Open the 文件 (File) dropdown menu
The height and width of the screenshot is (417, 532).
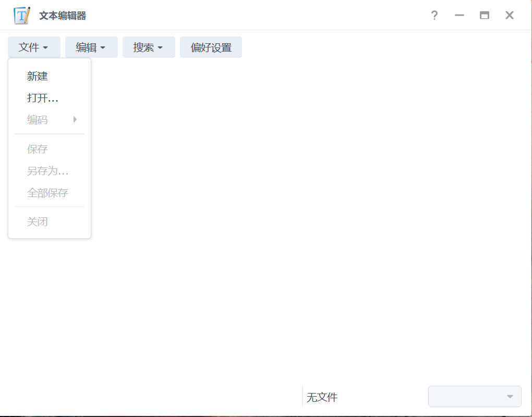click(x=34, y=47)
